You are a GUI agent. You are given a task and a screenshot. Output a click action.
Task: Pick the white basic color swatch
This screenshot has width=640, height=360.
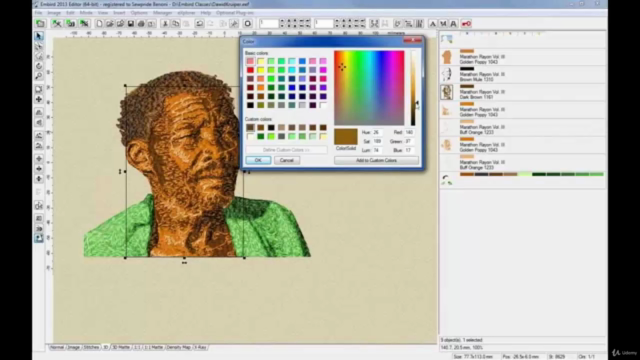point(323,105)
